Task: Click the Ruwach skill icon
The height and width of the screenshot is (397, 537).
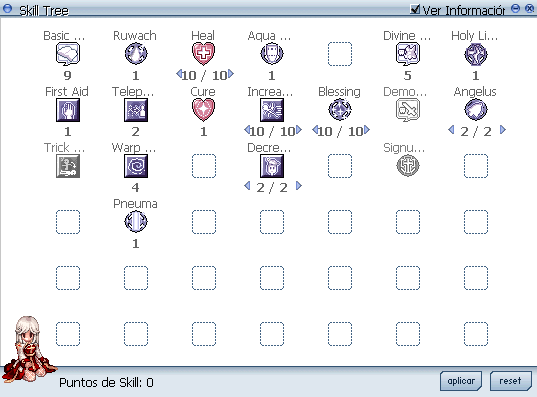Action: pyautogui.click(x=136, y=54)
